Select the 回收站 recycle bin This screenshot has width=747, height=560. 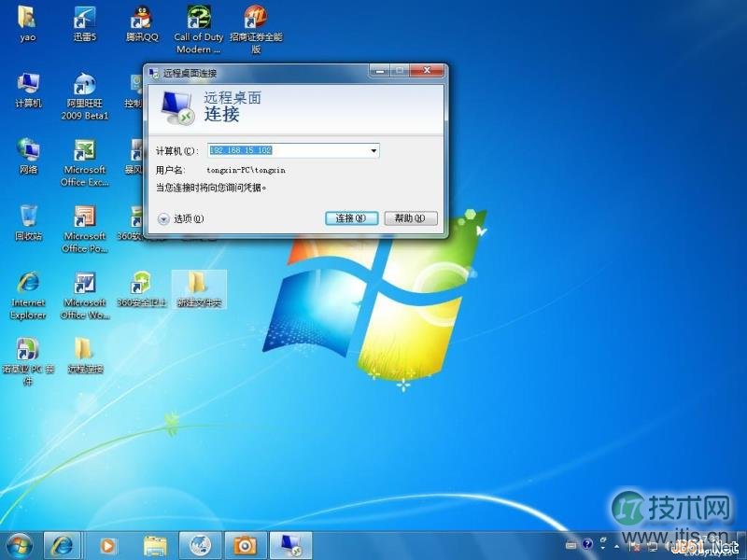[x=28, y=223]
